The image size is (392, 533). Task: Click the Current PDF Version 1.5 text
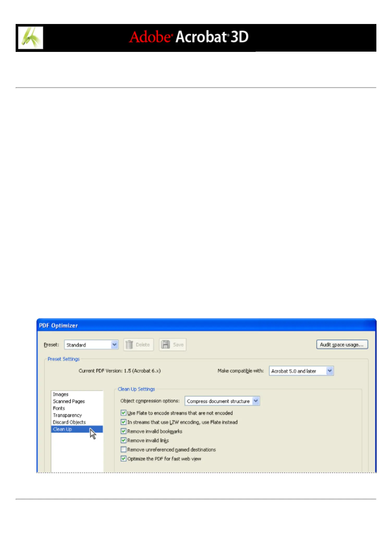click(120, 371)
